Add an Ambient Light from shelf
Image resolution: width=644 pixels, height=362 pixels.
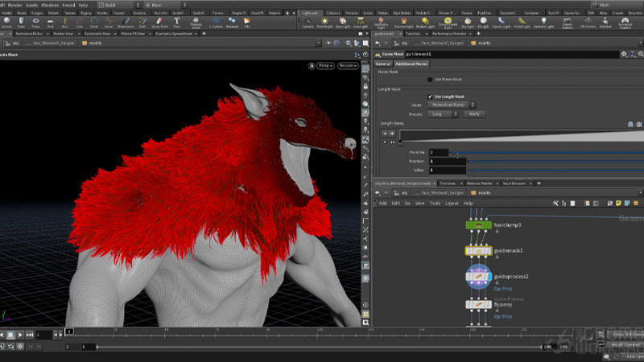coord(544,23)
